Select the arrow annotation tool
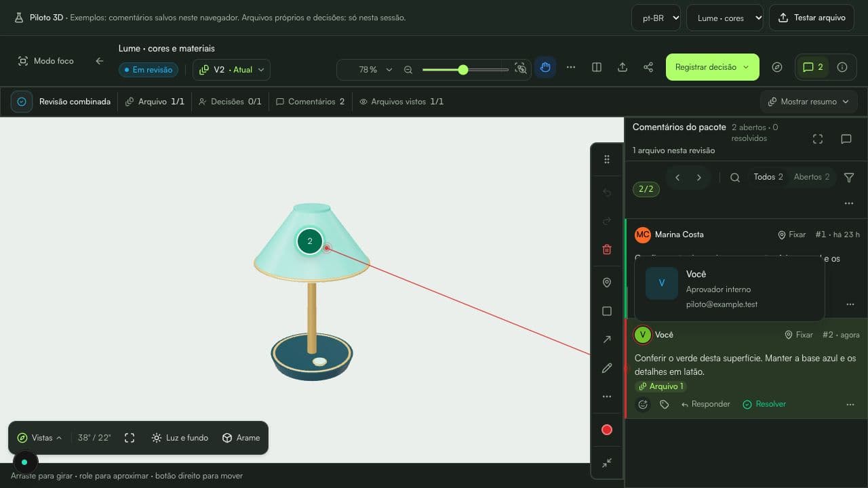 (x=607, y=340)
